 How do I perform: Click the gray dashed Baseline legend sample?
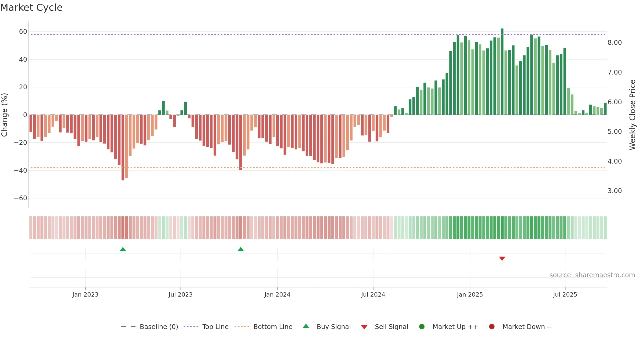point(128,327)
